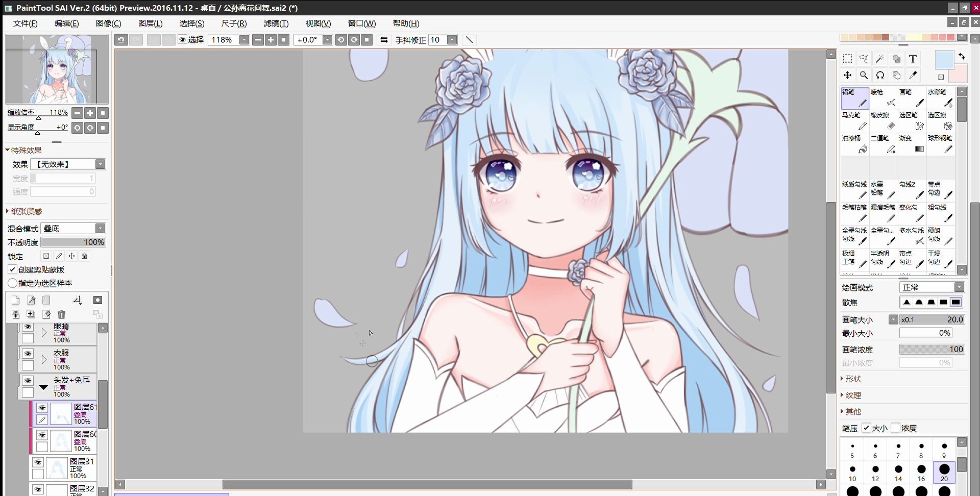Hide layer 图层60
Screen dimensions: 980x496
(x=42, y=435)
